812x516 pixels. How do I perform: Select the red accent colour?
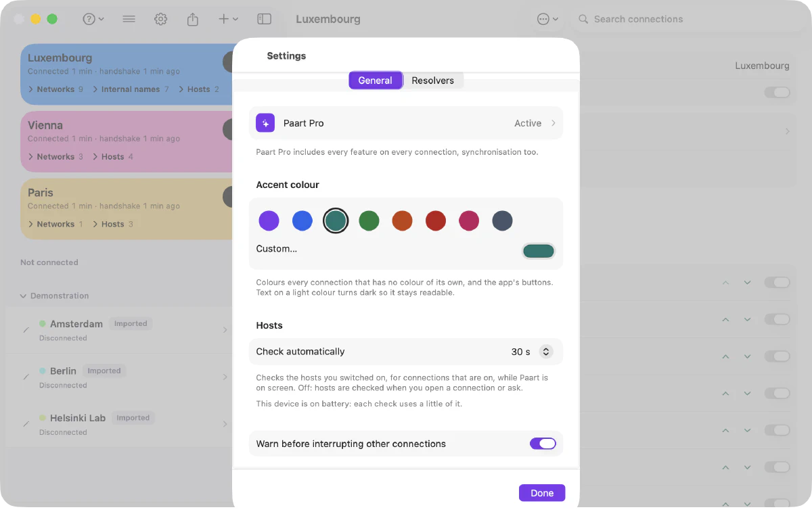(x=436, y=220)
